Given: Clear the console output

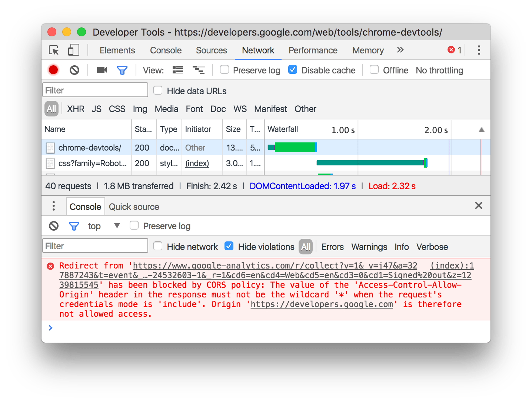Looking at the screenshot, I should tap(53, 225).
